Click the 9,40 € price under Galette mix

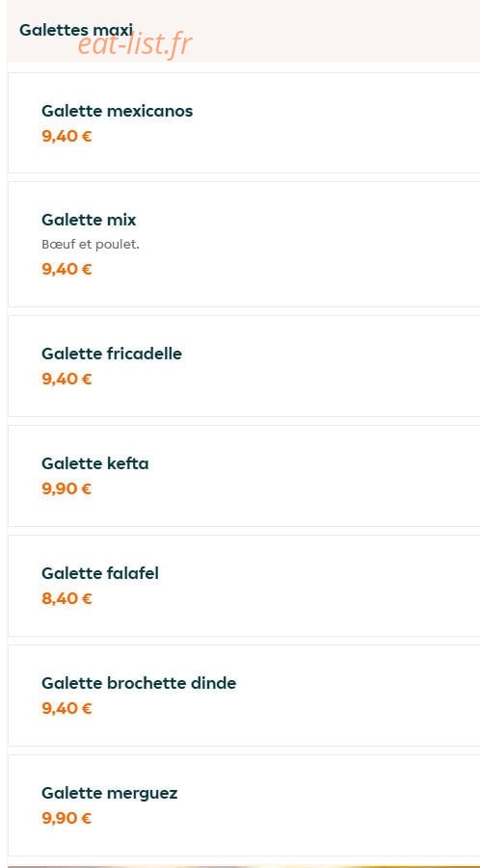pyautogui.click(x=67, y=270)
